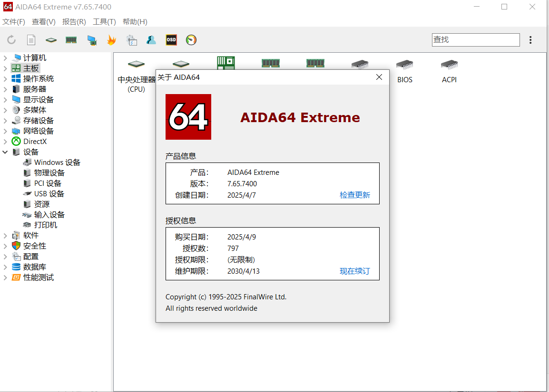Click the user account toolbar icon
This screenshot has height=392, width=549.
pos(151,40)
